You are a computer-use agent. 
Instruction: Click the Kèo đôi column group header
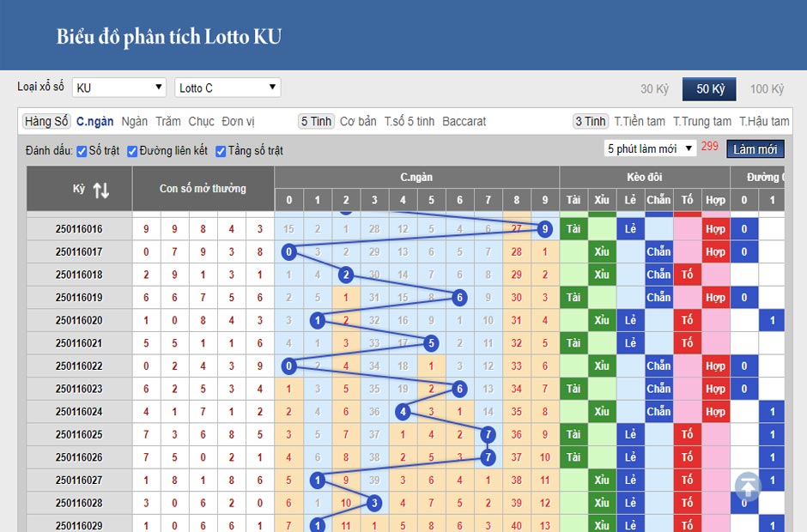click(x=645, y=177)
